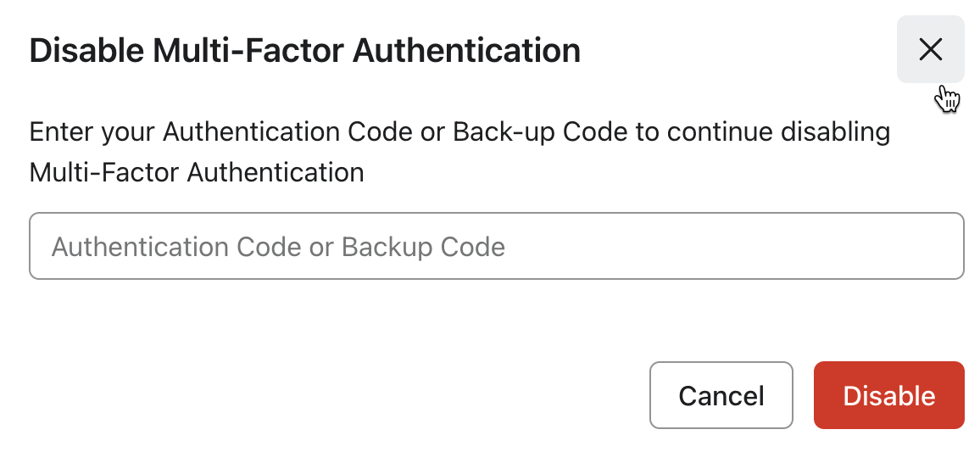Viewport: 980px width, 463px height.
Task: Select the backup code input box
Action: pos(496,247)
